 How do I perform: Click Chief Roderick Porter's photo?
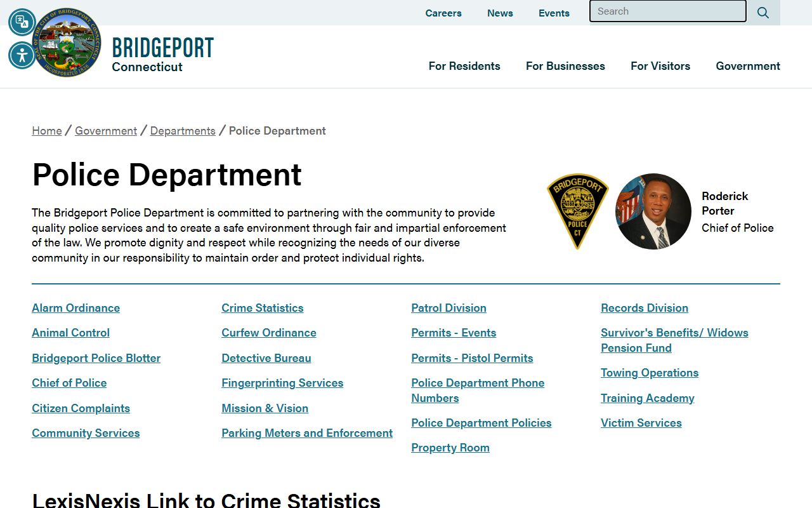653,211
